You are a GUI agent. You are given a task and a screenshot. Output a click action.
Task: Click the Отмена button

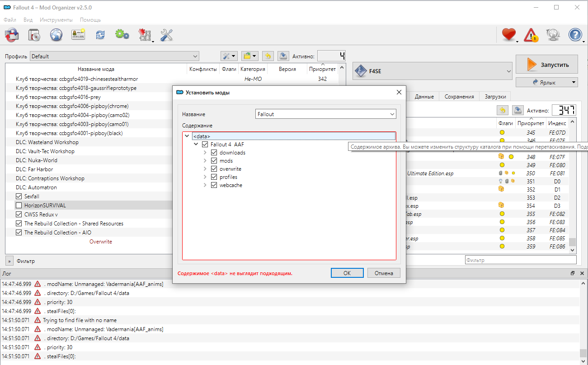383,273
